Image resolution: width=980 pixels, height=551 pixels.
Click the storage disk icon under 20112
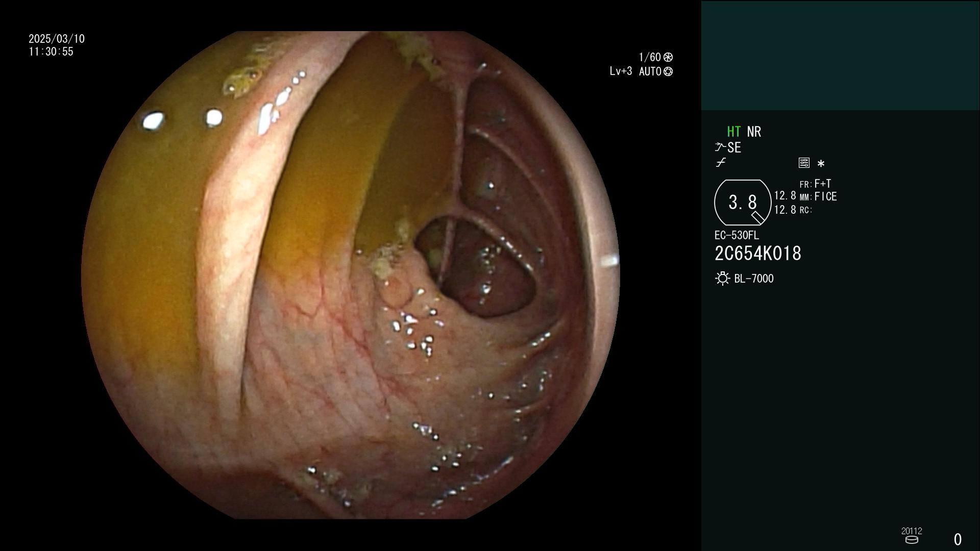[911, 540]
